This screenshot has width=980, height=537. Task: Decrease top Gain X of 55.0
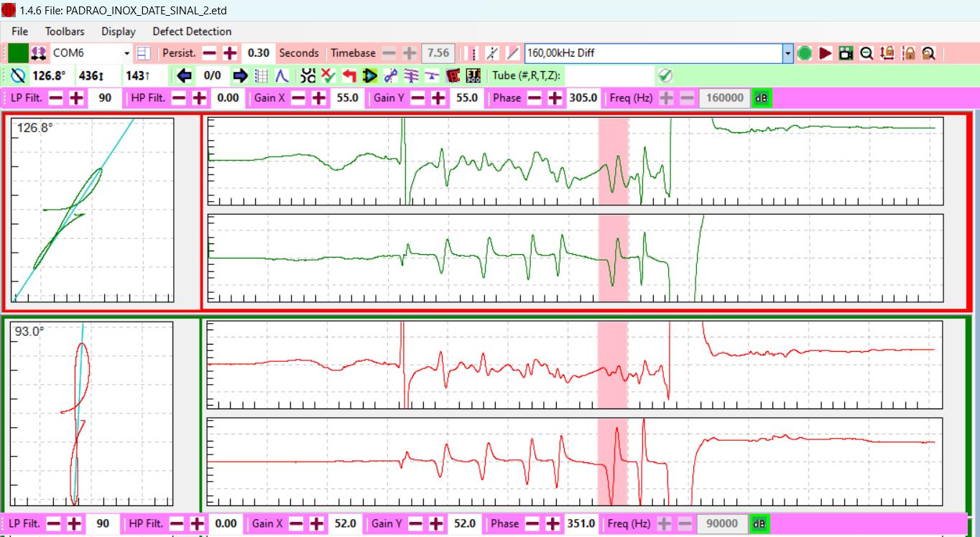click(299, 98)
